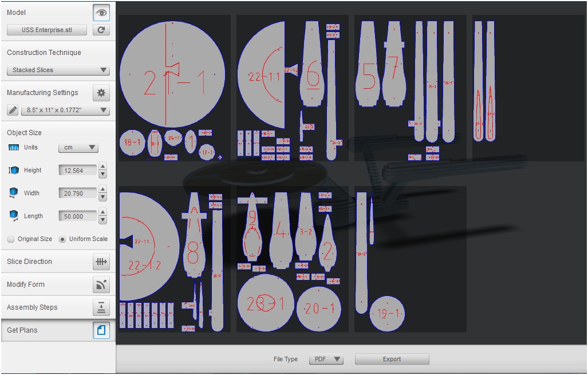
Task: Decrease Width with down stepper arrow
Action: [102, 198]
